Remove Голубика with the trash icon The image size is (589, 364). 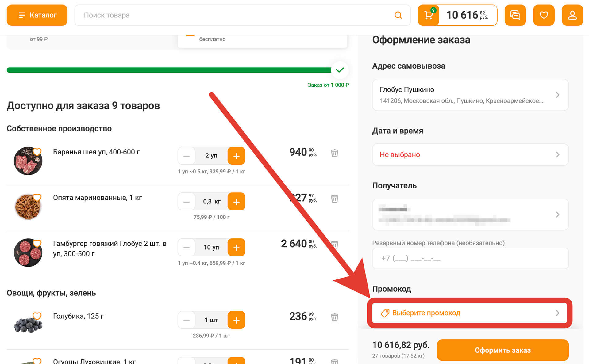pos(334,318)
